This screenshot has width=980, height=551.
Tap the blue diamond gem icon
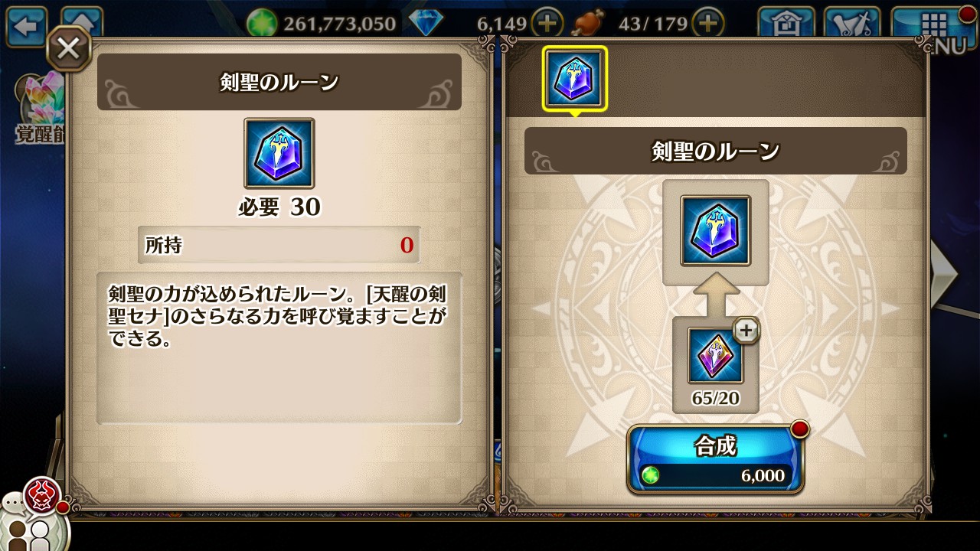pyautogui.click(x=426, y=24)
